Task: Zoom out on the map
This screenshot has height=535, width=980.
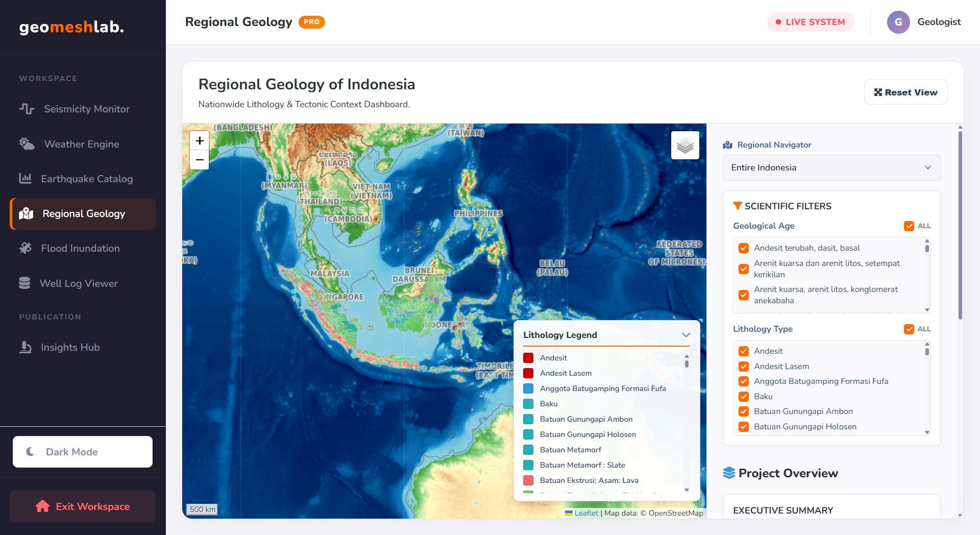Action: pyautogui.click(x=200, y=160)
